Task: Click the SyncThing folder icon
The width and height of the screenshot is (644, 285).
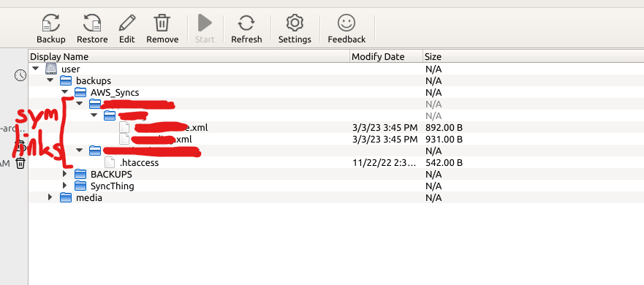Action: coord(80,186)
